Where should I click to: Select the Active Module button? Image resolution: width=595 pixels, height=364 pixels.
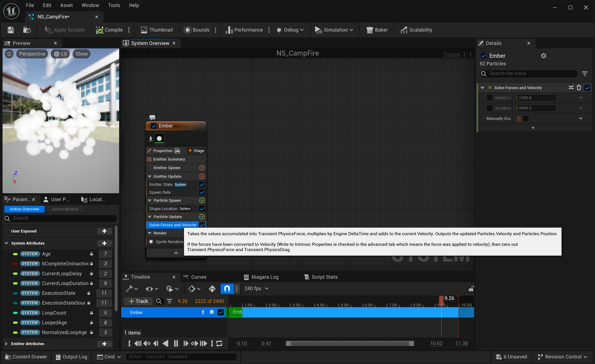[65, 209]
